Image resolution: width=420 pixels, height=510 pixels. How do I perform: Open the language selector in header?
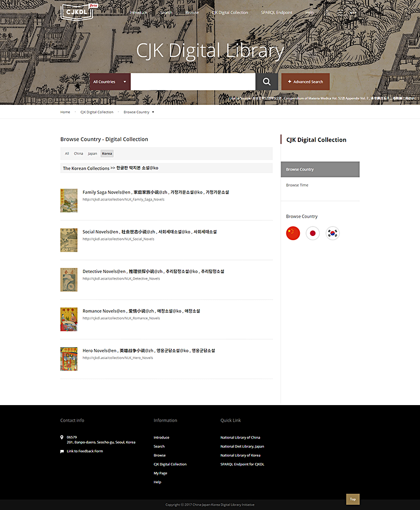pos(353,13)
